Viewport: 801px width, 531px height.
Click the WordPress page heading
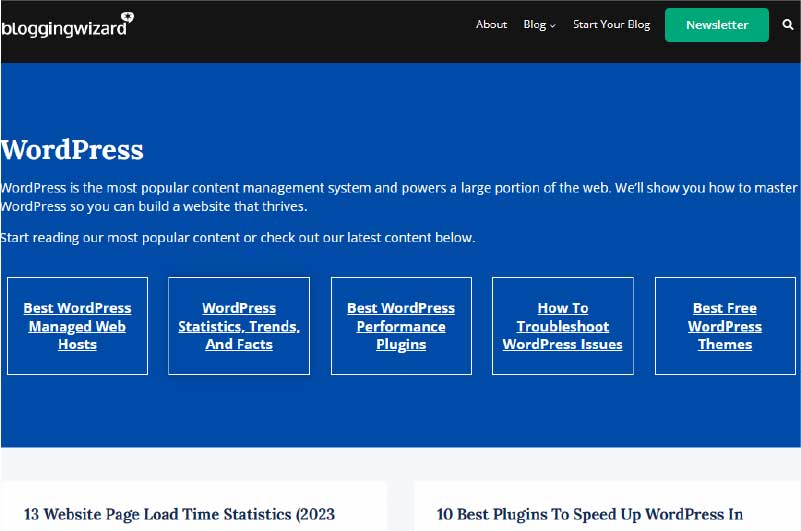click(x=72, y=150)
